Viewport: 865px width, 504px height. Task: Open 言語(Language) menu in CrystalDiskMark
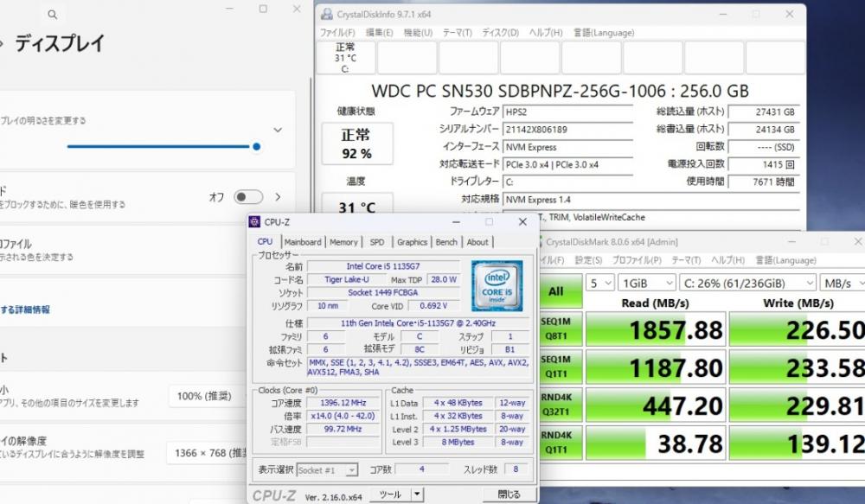pyautogui.click(x=785, y=260)
